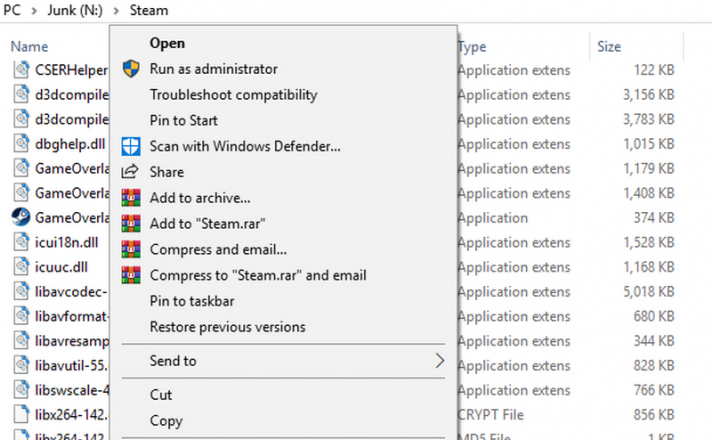Screen dimensions: 712x440
Task: Click the Steam logo icon of GameOverlay application
Action: click(x=21, y=217)
